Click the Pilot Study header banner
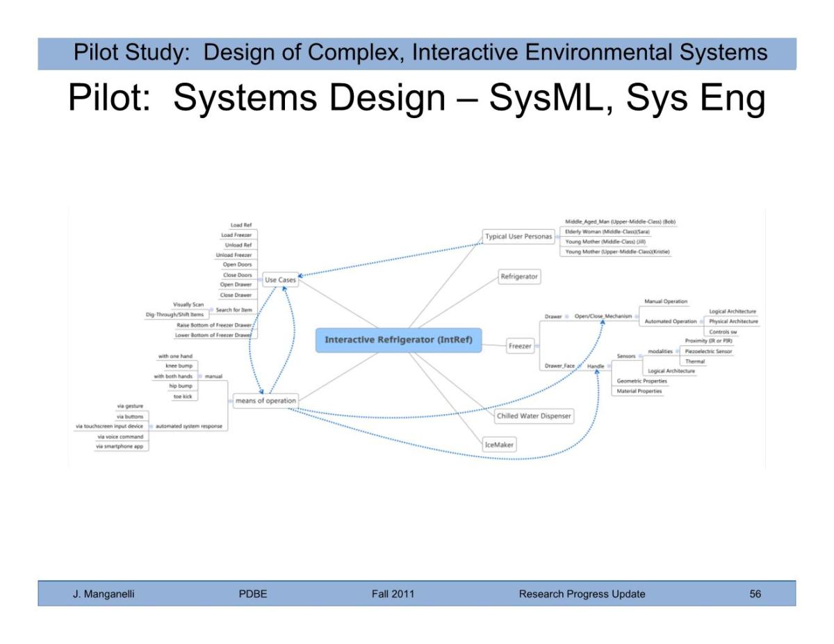Image resolution: width=834 pixels, height=644 pixels. click(417, 53)
